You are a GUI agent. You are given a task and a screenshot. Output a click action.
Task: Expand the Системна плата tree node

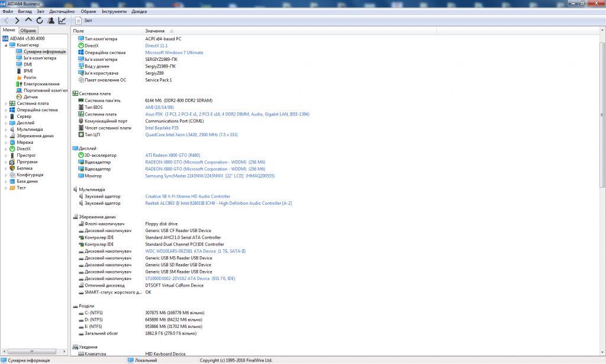(x=6, y=104)
